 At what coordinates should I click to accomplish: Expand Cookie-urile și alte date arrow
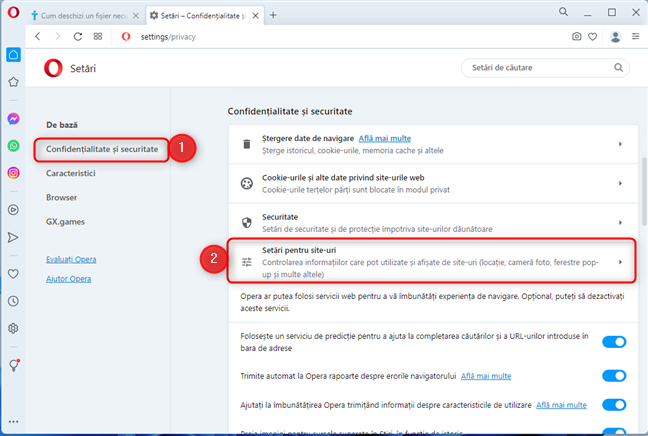coord(620,183)
